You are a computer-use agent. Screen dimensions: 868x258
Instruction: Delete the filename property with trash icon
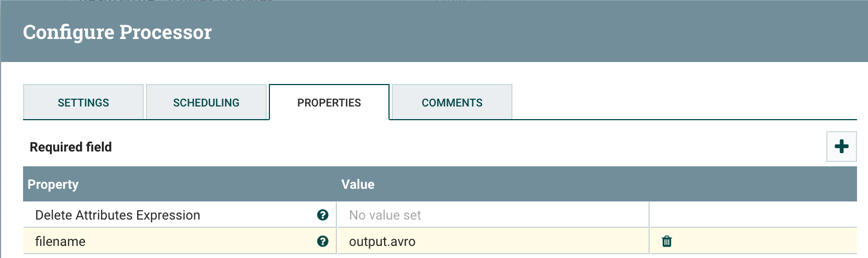click(667, 242)
